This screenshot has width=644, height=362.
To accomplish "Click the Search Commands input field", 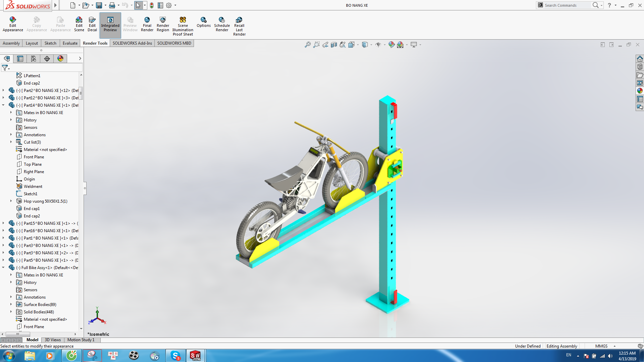I will [567, 5].
